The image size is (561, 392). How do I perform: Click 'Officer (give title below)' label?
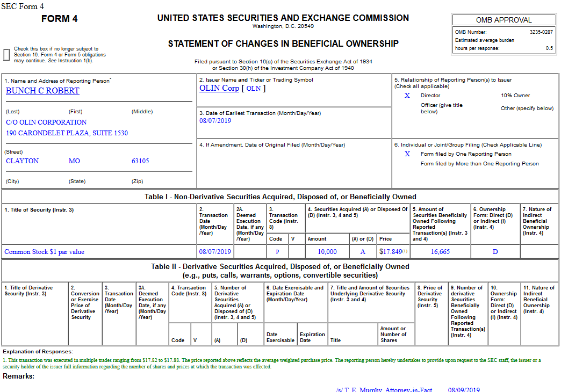pos(442,108)
